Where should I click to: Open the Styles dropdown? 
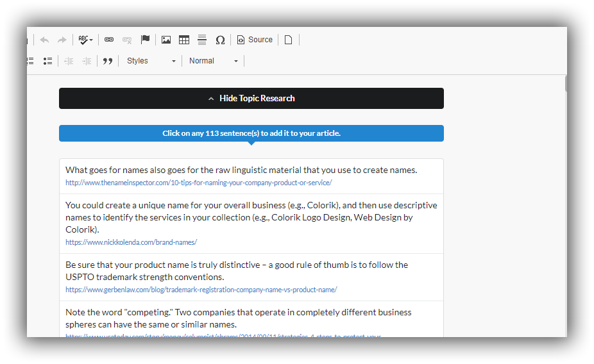click(151, 61)
